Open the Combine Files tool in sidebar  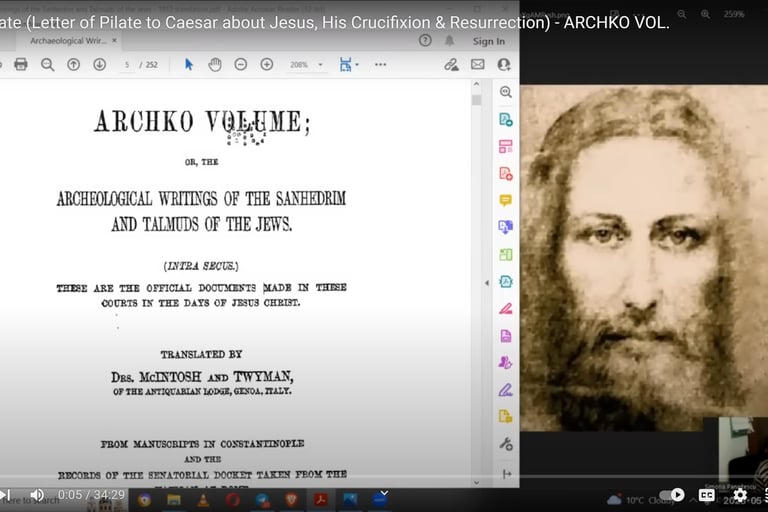click(x=505, y=227)
